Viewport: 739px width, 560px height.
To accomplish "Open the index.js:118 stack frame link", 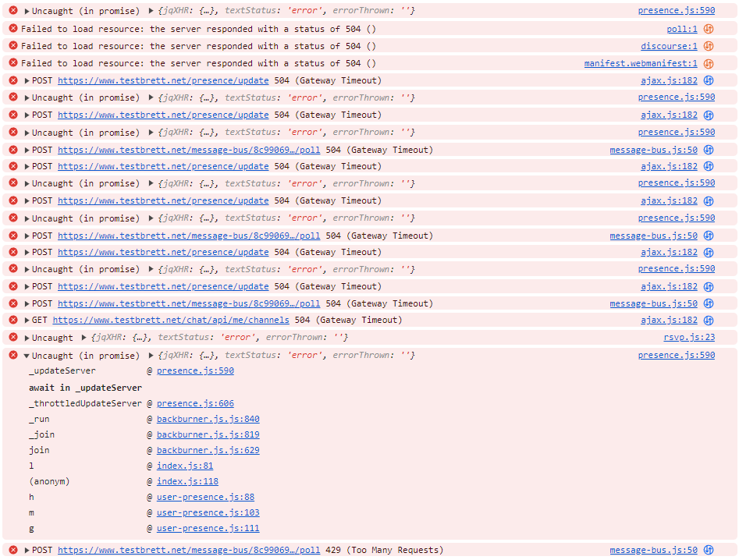I will 187,481.
